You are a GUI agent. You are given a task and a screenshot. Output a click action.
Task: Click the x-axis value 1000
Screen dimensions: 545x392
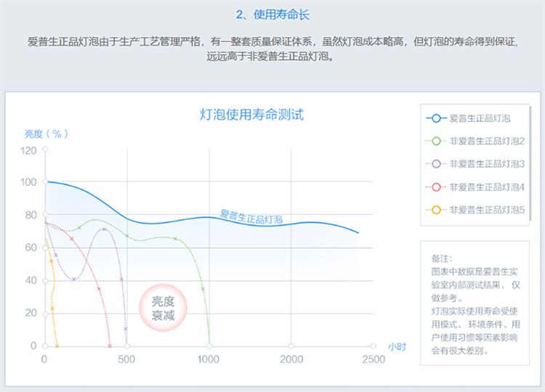click(x=209, y=359)
